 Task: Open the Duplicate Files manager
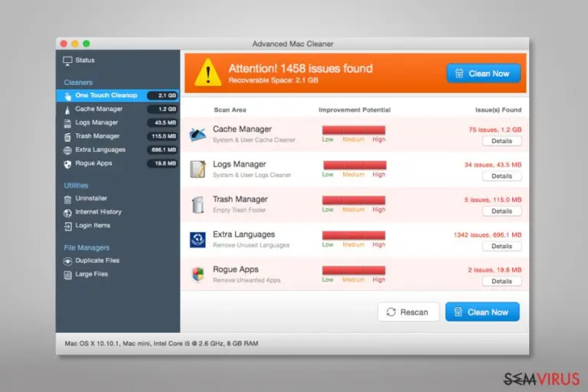point(97,260)
